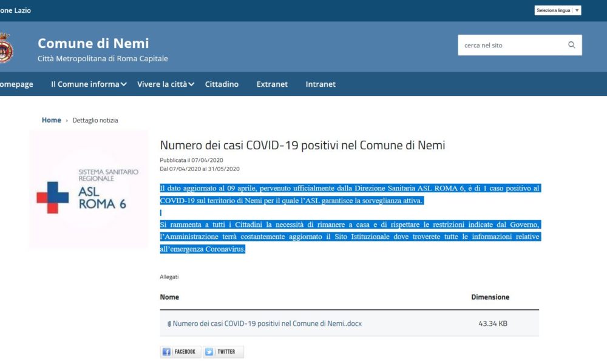Click the search magnifier icon
Image resolution: width=607 pixels, height=364 pixels.
571,45
